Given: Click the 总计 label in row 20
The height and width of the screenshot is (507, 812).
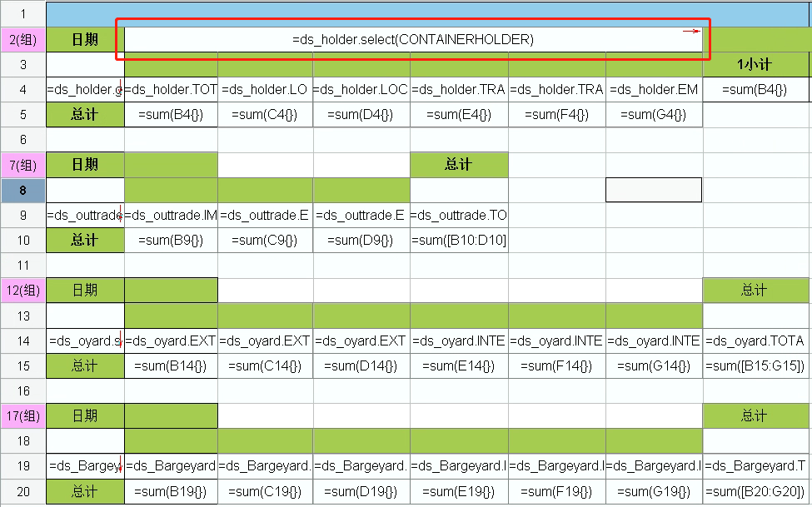Looking at the screenshot, I should 85,491.
